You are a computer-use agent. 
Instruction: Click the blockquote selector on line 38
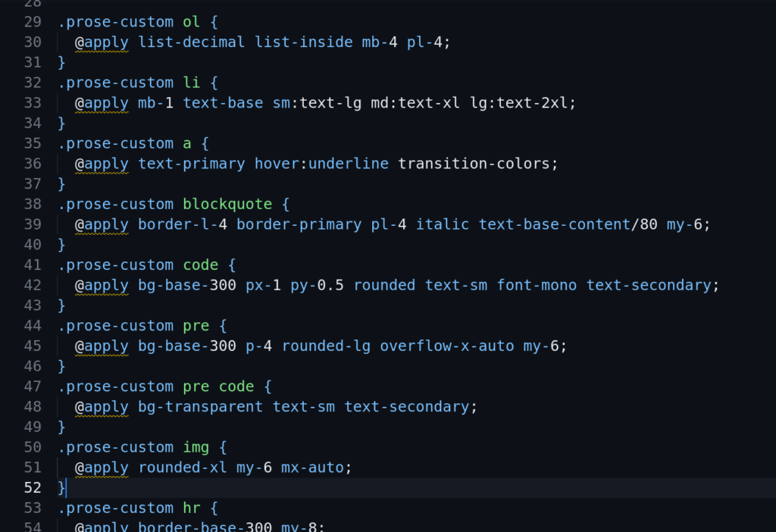pyautogui.click(x=227, y=203)
